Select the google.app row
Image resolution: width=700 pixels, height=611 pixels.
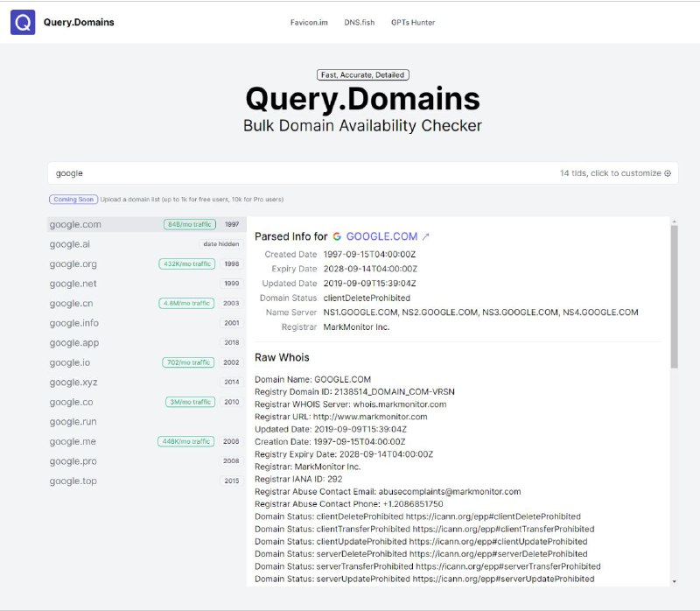pos(147,343)
